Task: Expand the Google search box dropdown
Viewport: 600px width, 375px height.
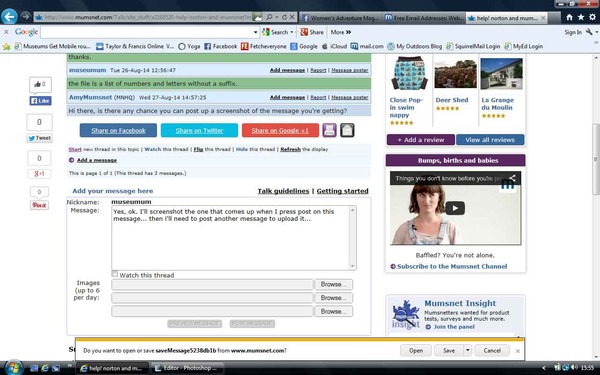Action: (x=256, y=32)
